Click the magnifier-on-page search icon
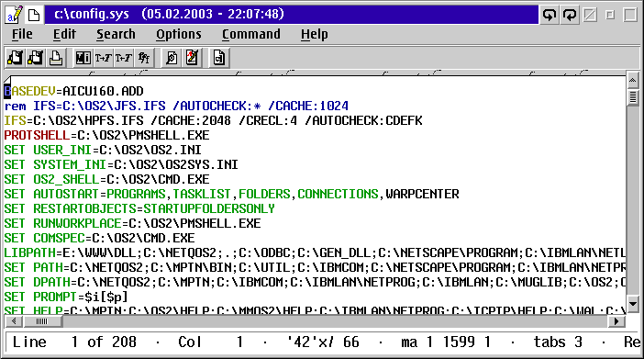644x359 pixels. pos(172,58)
